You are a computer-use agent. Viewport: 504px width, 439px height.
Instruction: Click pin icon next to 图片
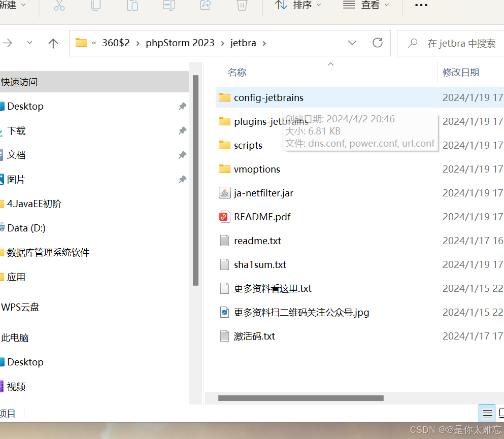182,179
